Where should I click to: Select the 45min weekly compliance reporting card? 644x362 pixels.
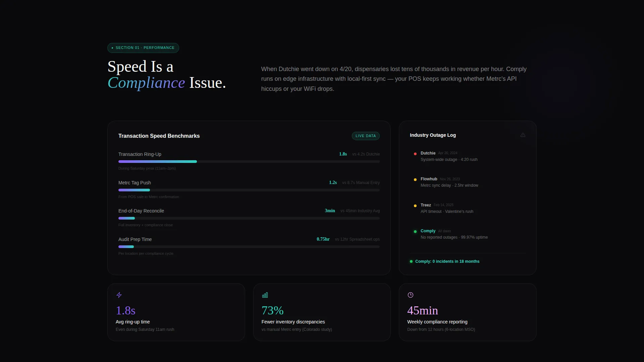(x=468, y=312)
